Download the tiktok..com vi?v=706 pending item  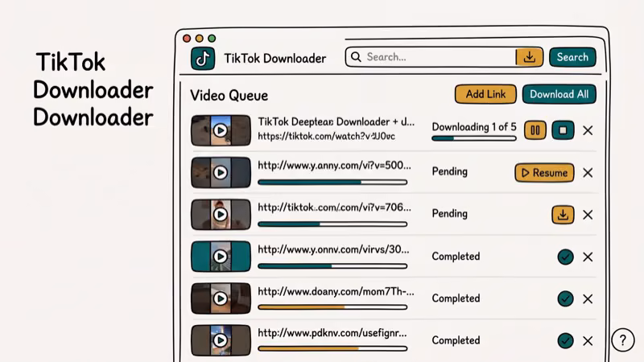coord(563,215)
